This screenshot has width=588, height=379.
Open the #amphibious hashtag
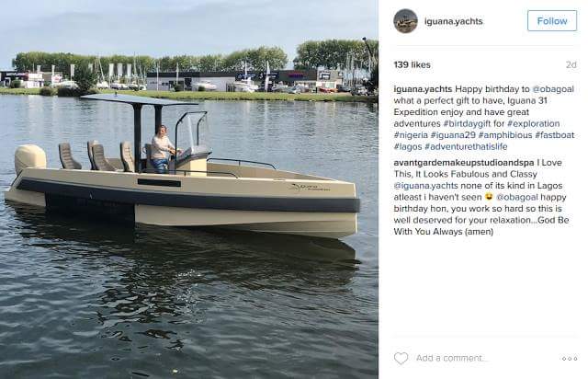click(505, 135)
